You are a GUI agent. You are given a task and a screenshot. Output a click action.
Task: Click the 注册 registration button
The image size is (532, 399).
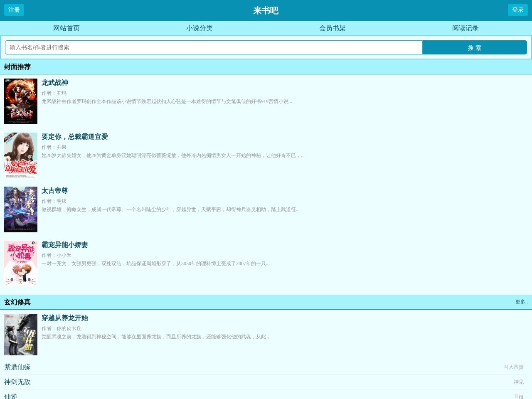pos(14,10)
